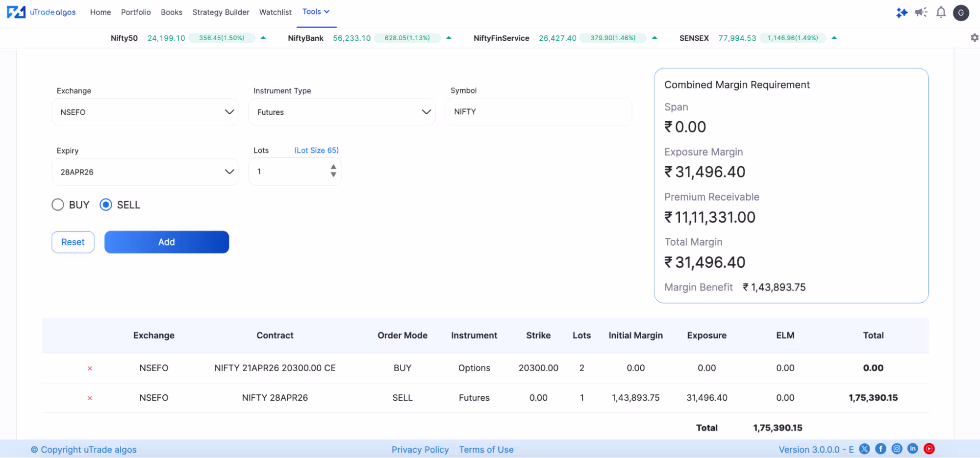This screenshot has height=458, width=980.
Task: Click the Copyright uTrade algos text
Action: [x=84, y=450]
